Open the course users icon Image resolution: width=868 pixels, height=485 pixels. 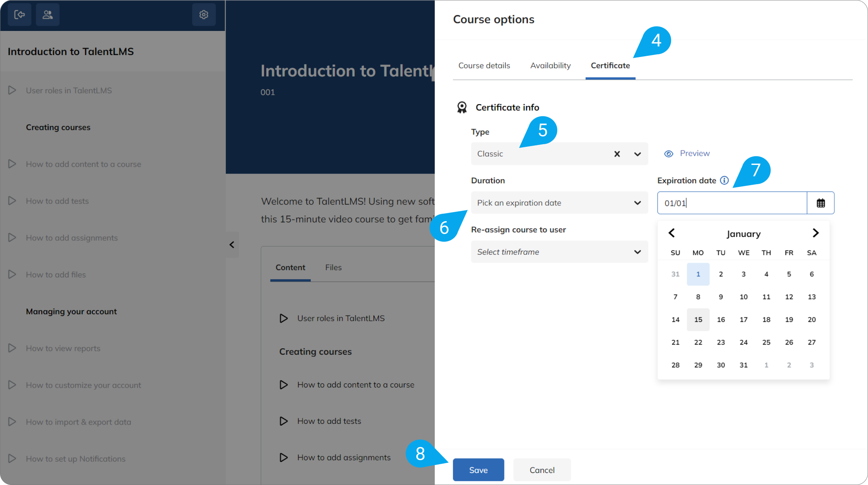[48, 15]
